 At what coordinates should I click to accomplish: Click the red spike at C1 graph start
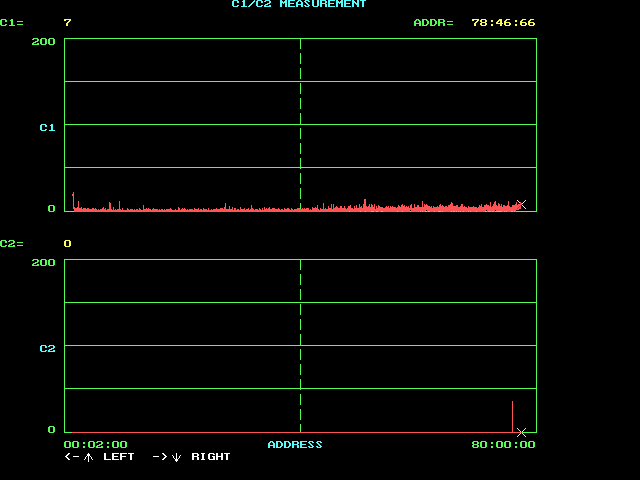73,201
